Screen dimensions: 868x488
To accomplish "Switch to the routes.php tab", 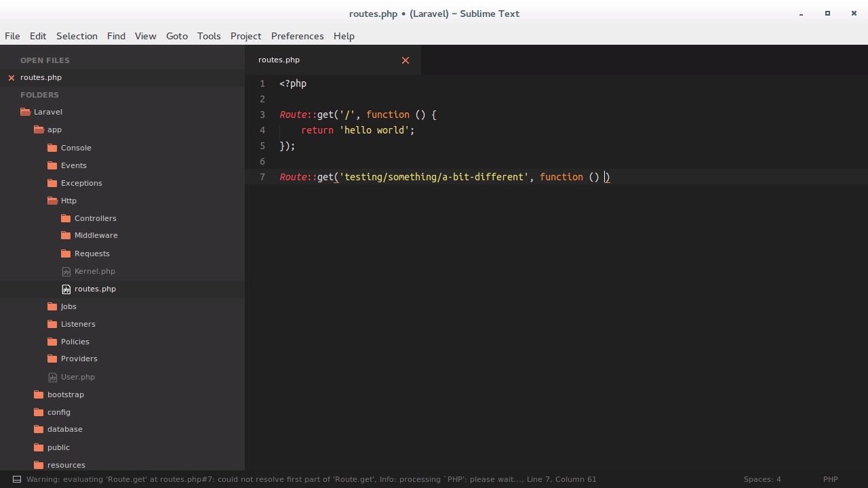I will (x=279, y=60).
